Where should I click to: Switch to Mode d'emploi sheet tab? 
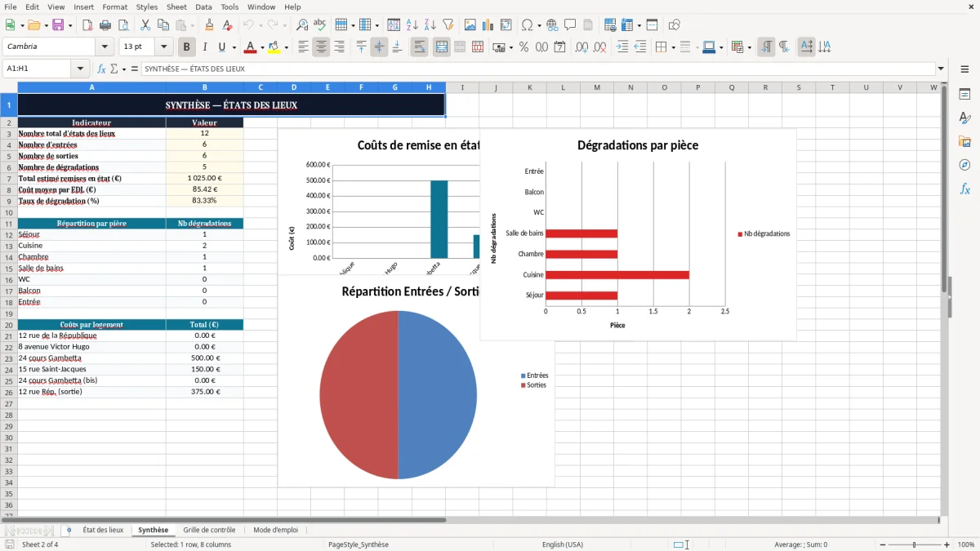click(x=275, y=530)
